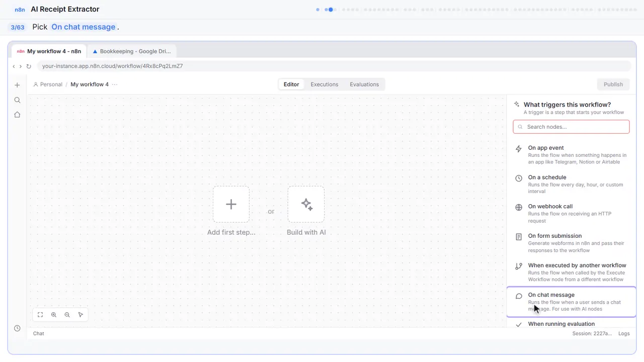Click the Add first step plus box
644x362 pixels.
tap(231, 204)
